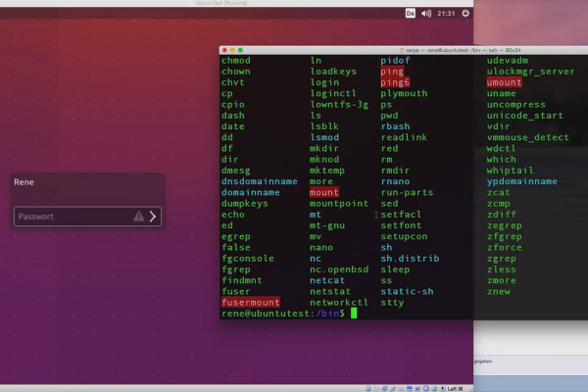
Task: Minimize the terminal with yellow button
Action: (x=232, y=50)
